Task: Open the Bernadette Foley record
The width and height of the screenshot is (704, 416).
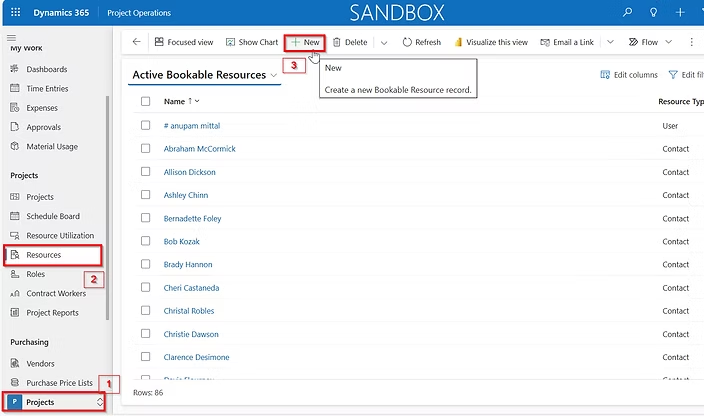Action: point(192,219)
